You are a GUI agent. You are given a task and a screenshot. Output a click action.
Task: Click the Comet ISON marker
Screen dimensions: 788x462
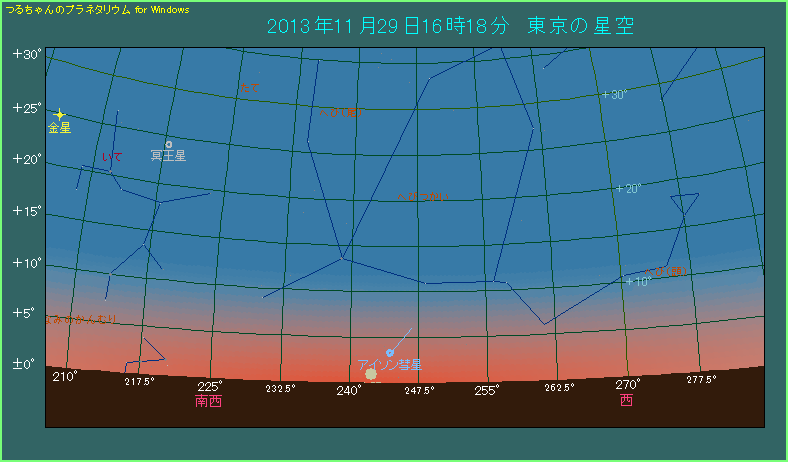point(389,352)
